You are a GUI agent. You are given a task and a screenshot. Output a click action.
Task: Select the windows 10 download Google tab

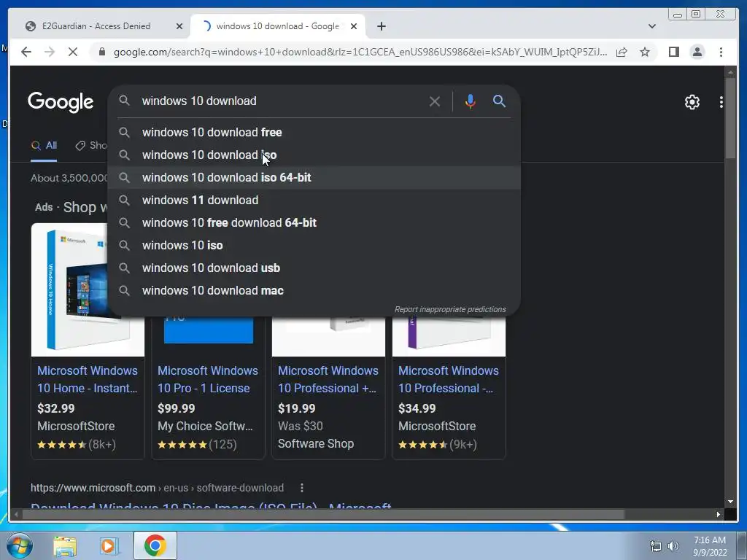[x=278, y=26]
